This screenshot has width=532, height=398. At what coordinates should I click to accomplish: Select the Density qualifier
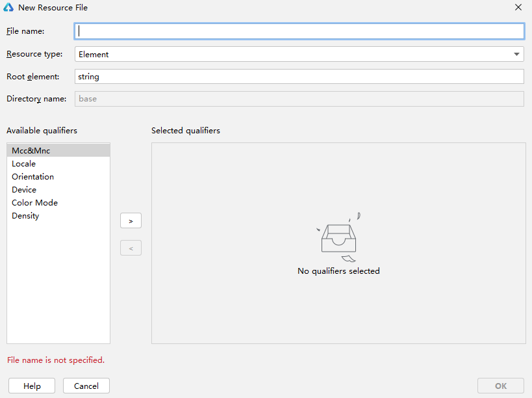point(58,216)
